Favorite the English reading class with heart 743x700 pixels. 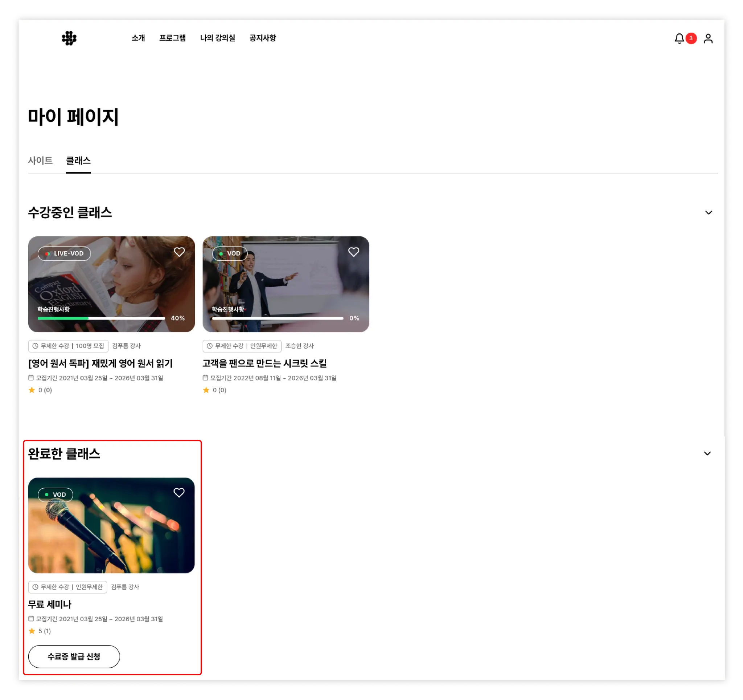(179, 252)
